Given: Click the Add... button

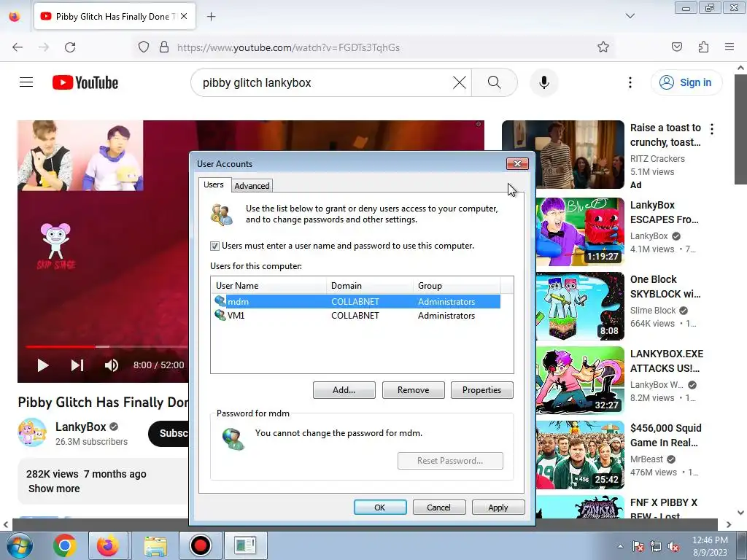Looking at the screenshot, I should point(344,390).
